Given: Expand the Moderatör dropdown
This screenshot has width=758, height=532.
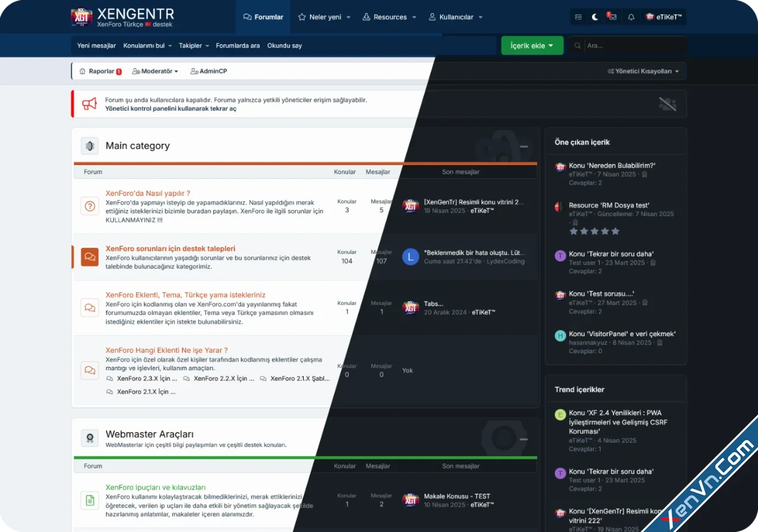Looking at the screenshot, I should [155, 71].
